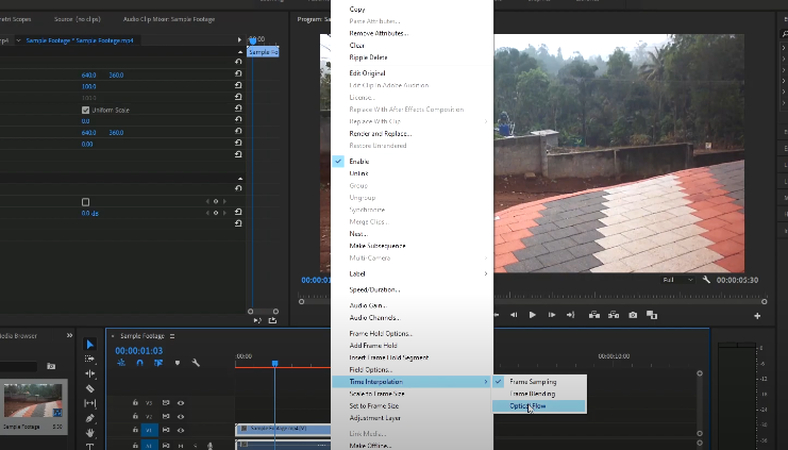Lock track V2
This screenshot has height=450, width=788.
pos(135,416)
